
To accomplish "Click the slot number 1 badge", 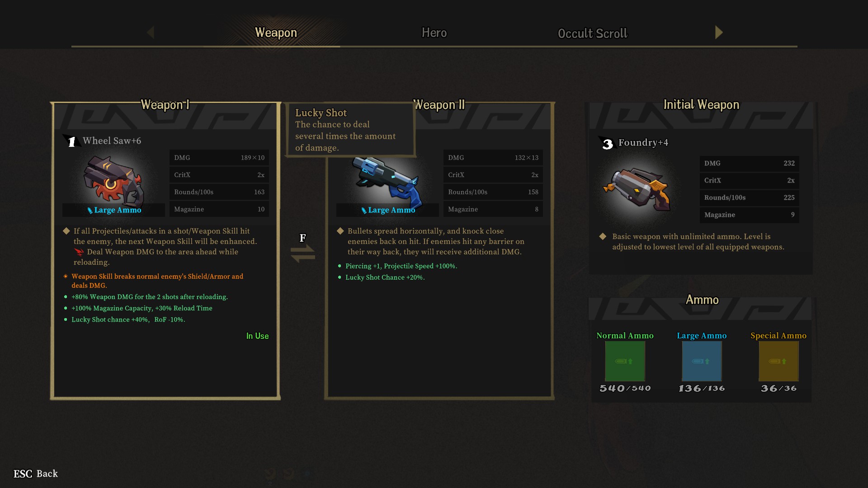I will pos(71,141).
